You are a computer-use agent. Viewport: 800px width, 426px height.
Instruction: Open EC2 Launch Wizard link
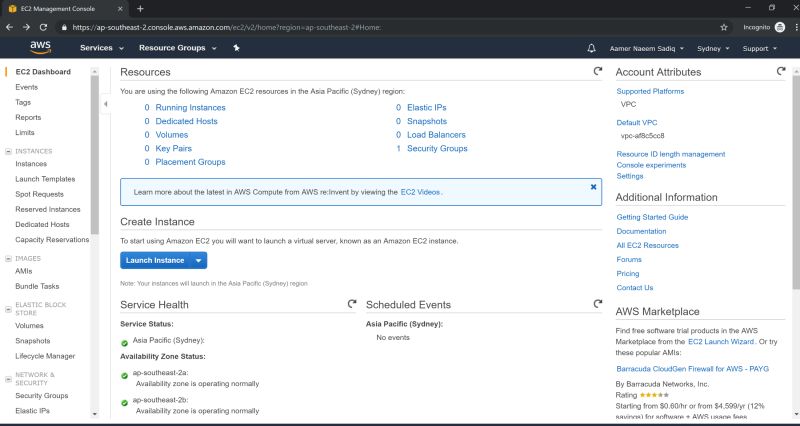[x=721, y=342]
